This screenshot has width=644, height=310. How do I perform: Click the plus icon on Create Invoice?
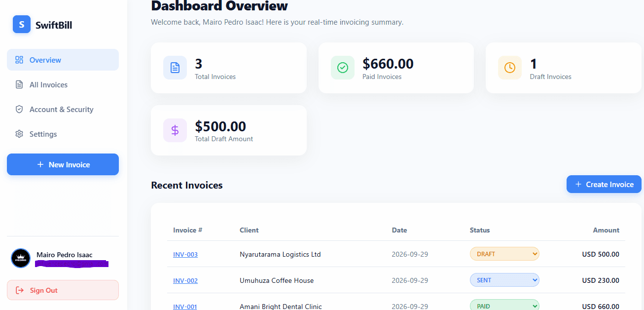coord(578,184)
